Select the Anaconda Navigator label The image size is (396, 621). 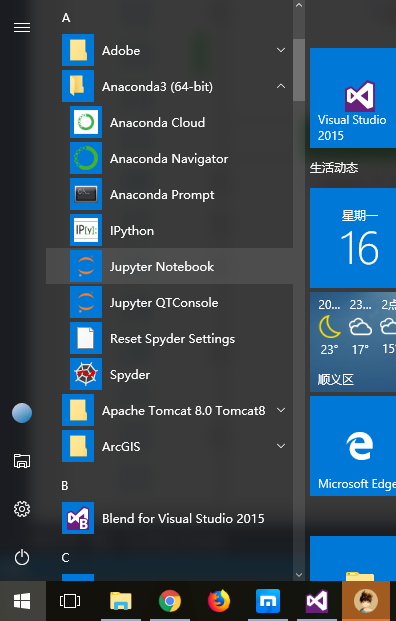pos(169,159)
